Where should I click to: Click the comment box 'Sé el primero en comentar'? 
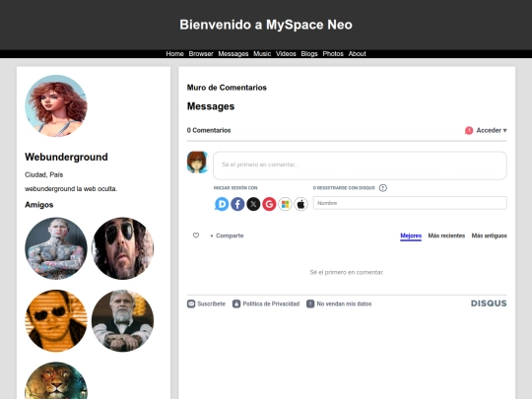click(360, 166)
